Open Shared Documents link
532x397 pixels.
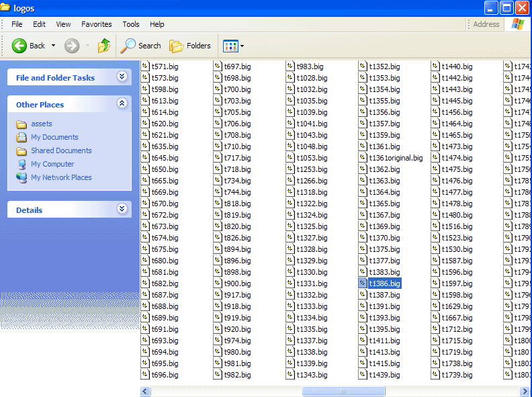[x=61, y=150]
